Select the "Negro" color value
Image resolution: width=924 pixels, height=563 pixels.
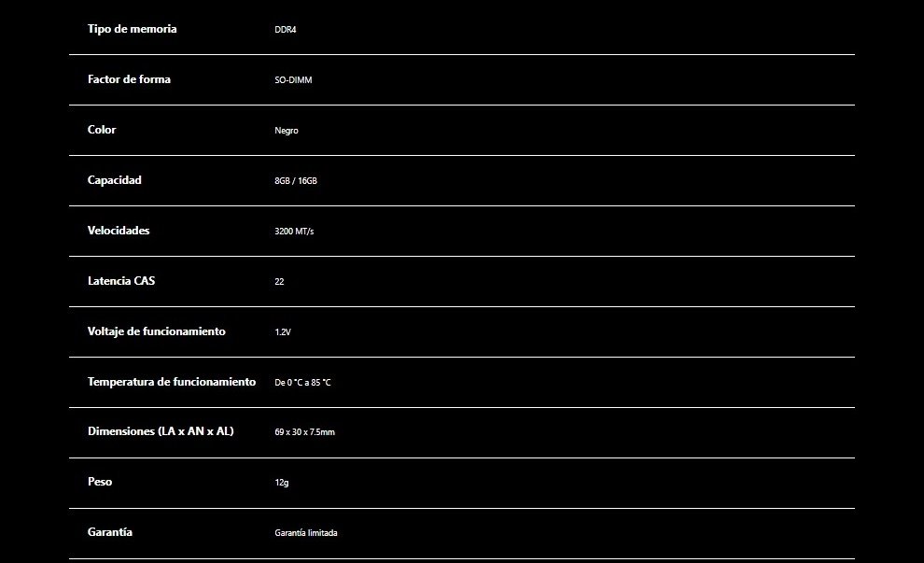tap(287, 131)
